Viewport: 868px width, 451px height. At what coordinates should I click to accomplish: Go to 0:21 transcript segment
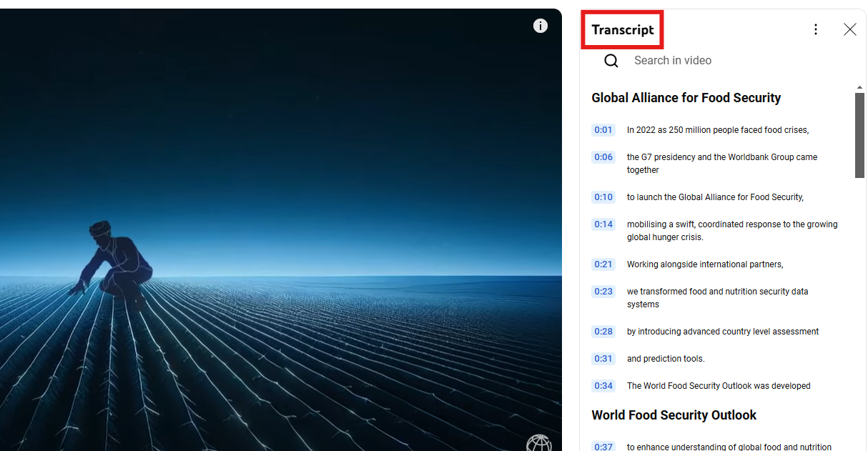click(603, 264)
